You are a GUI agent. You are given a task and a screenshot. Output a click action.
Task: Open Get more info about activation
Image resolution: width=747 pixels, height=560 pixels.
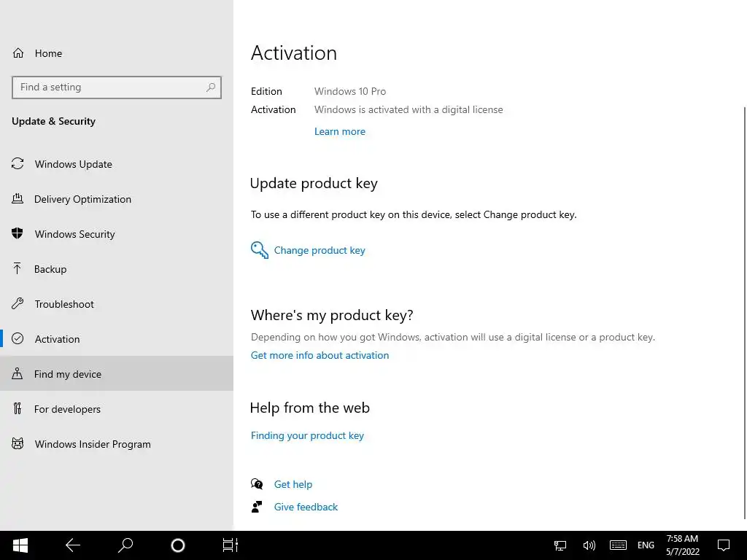pyautogui.click(x=320, y=355)
